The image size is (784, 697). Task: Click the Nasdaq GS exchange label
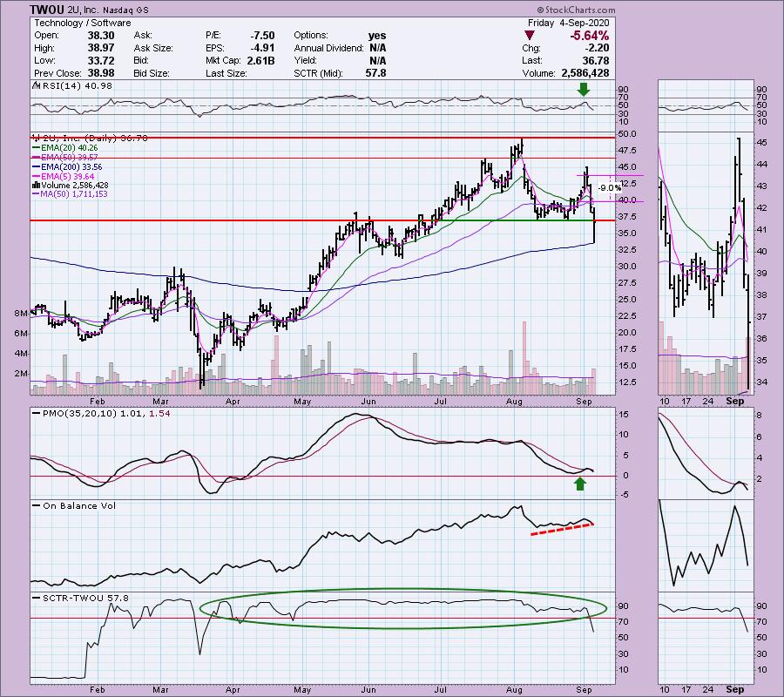pos(125,10)
